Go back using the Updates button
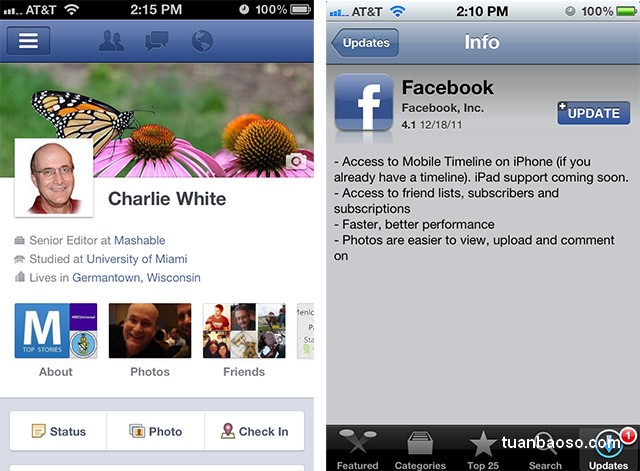 [365, 42]
